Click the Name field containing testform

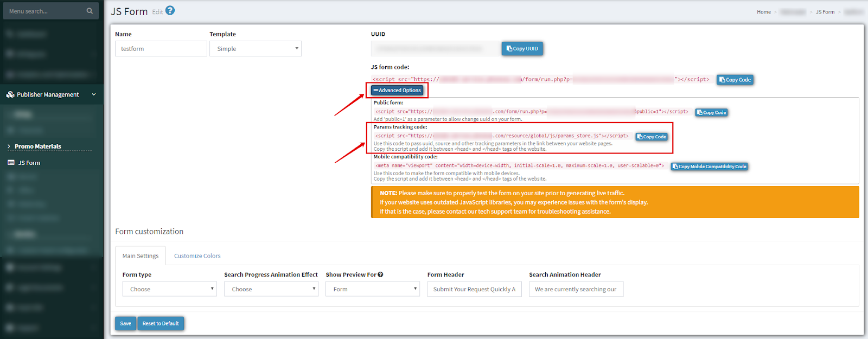coord(161,49)
